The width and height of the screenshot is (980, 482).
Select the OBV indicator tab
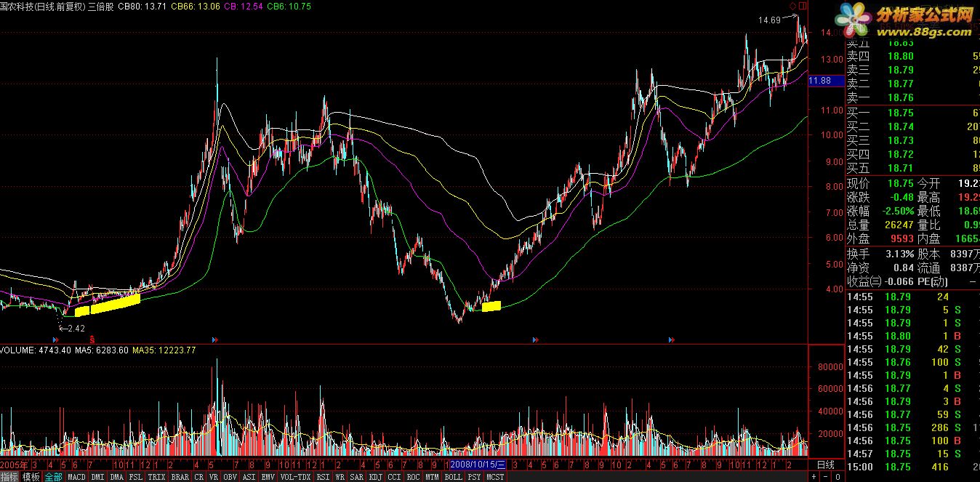tap(230, 477)
